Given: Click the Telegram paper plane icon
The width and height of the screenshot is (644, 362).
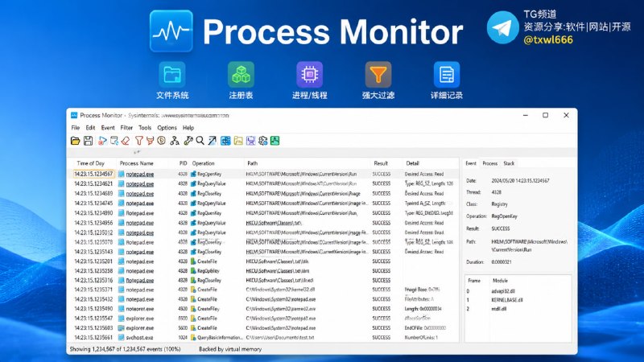Looking at the screenshot, I should 502,27.
